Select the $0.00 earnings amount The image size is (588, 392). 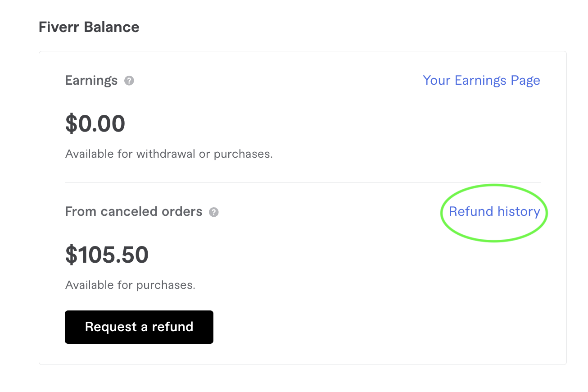[x=95, y=124]
